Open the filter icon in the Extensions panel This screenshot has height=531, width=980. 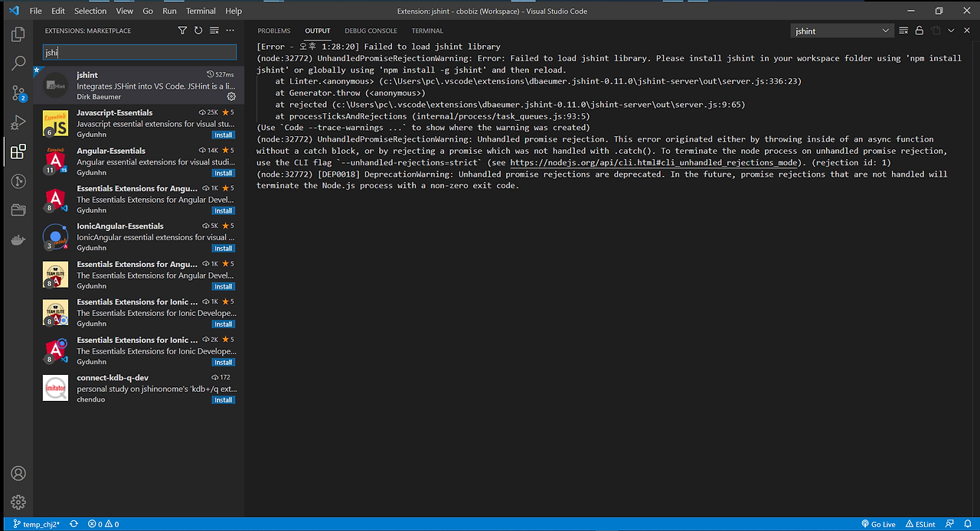tap(182, 30)
